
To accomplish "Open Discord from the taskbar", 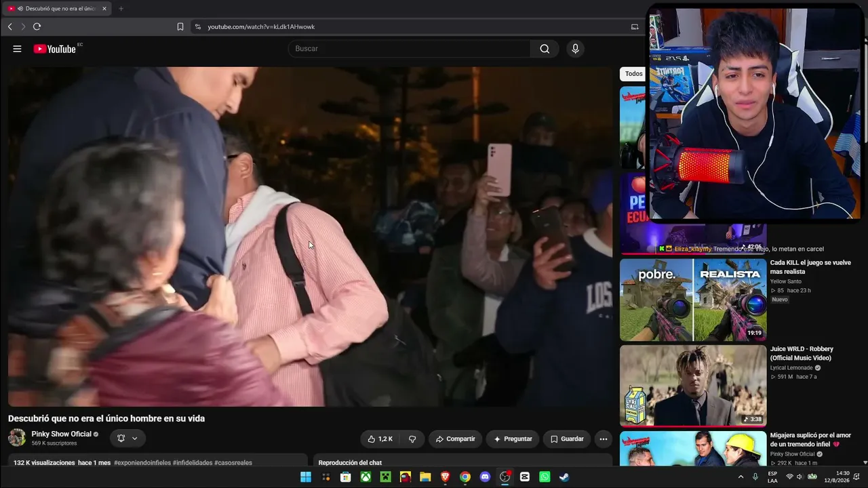I will pos(485,477).
